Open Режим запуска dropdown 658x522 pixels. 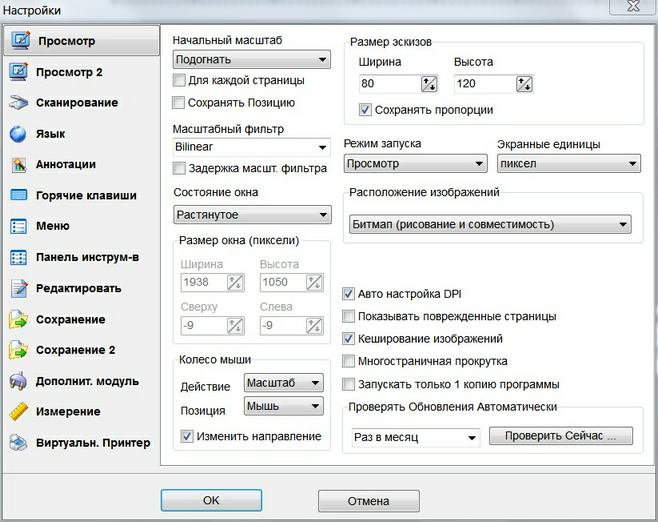[415, 164]
